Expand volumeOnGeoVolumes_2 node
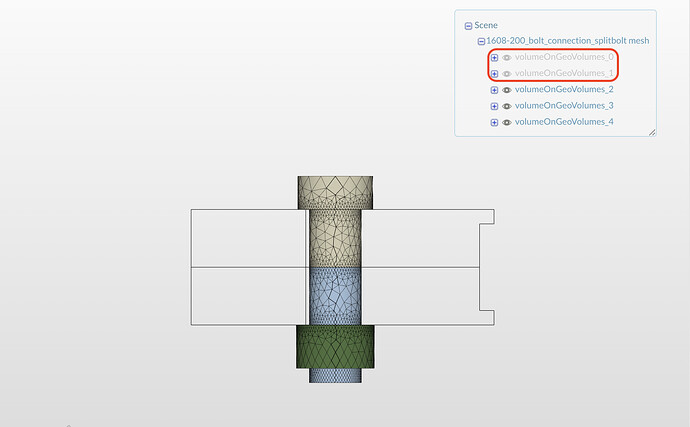This screenshot has height=427, width=690. point(494,90)
